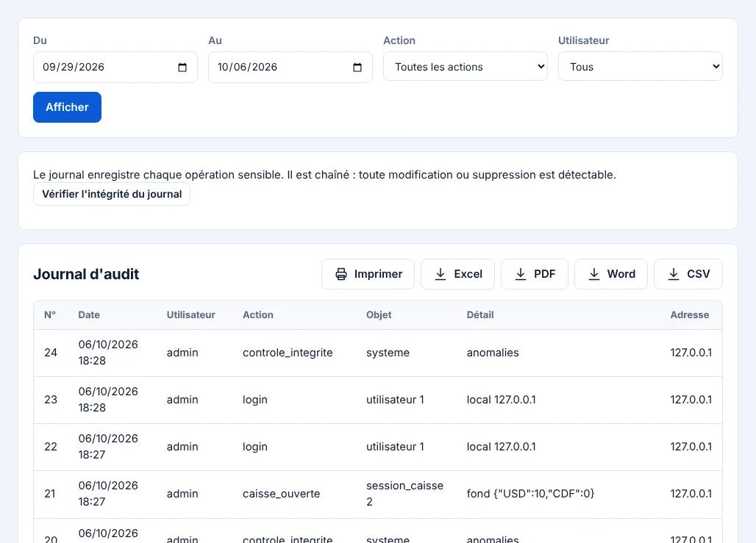Click 'controle_integrite' in row 24
Viewport: 756px width, 543px height.
[x=288, y=353]
